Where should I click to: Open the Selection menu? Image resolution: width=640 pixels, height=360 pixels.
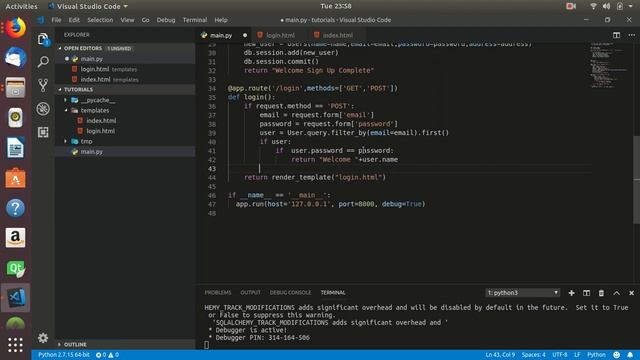pyautogui.click(x=100, y=20)
